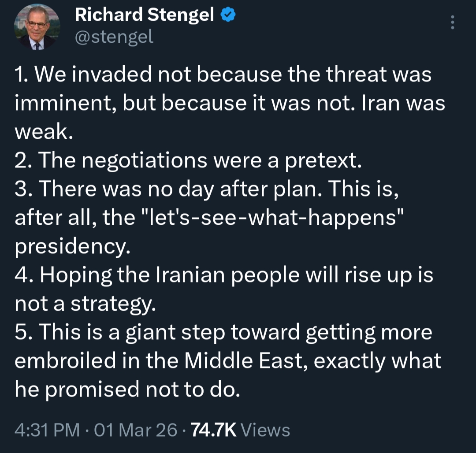Click the word "presidency."

tap(73, 247)
